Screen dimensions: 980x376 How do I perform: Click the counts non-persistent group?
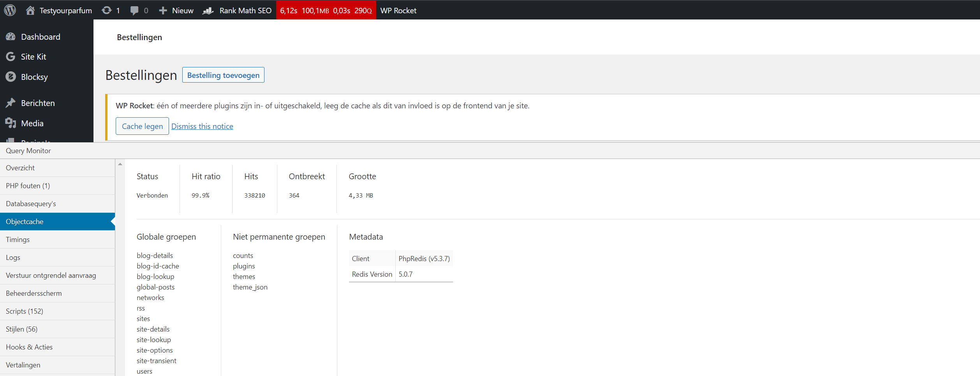click(243, 255)
